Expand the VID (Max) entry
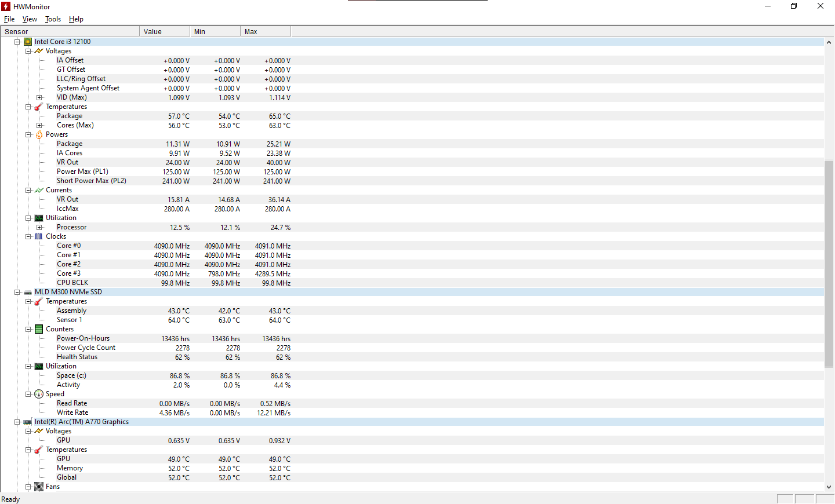 point(39,97)
